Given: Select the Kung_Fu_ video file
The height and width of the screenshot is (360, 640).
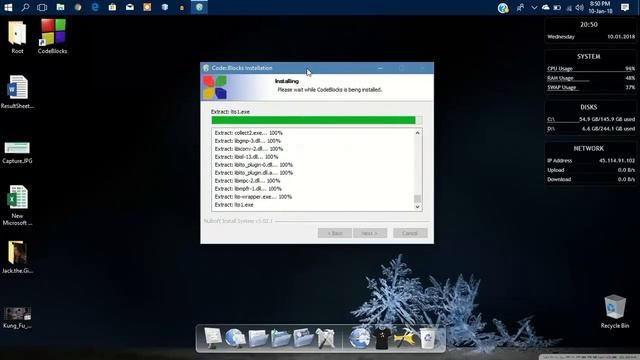Looking at the screenshot, I should (x=17, y=318).
